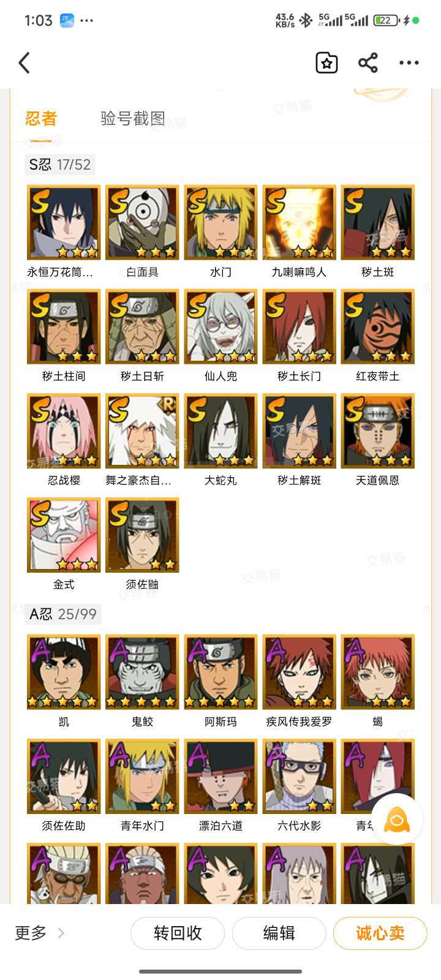This screenshot has width=441, height=980.
Task: Click the 编辑 button
Action: 279,933
